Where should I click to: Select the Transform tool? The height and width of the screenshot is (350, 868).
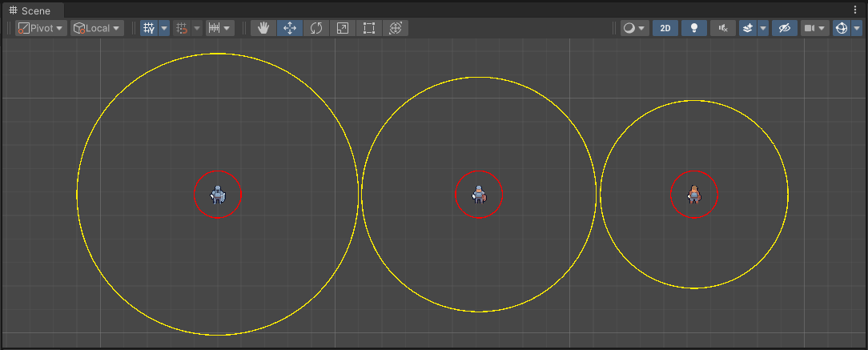coord(396,28)
